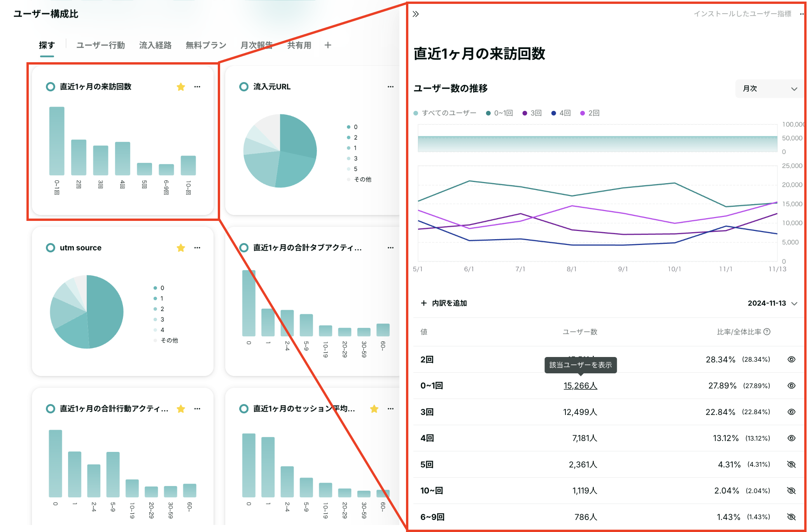Viewport: 812px width, 532px height.
Task: Toggle 0~1回 legend item in chart
Action: pos(500,113)
